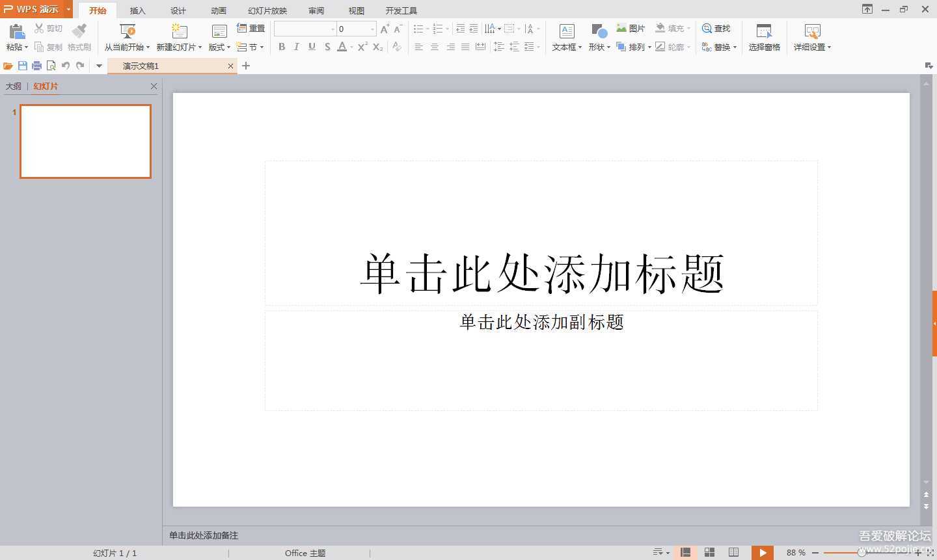Click the Layout (版式) icon
The height and width of the screenshot is (560, 937).
click(x=219, y=31)
